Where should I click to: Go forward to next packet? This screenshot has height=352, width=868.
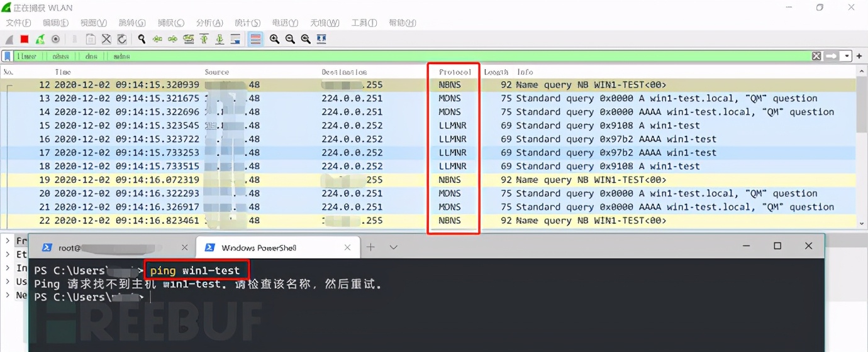click(173, 39)
